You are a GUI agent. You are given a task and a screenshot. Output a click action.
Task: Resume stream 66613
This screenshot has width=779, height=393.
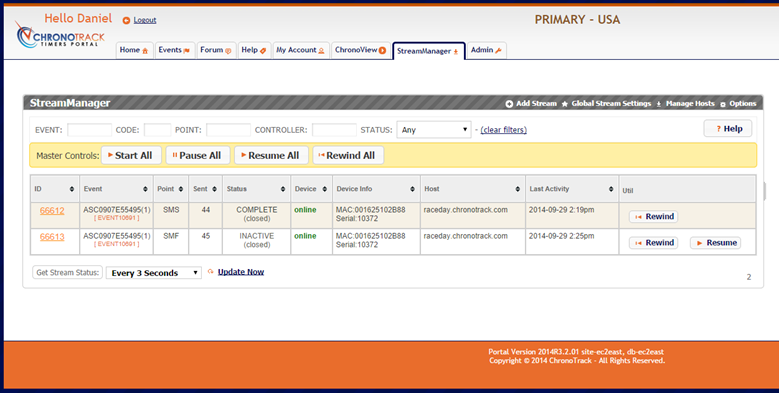[x=715, y=243]
